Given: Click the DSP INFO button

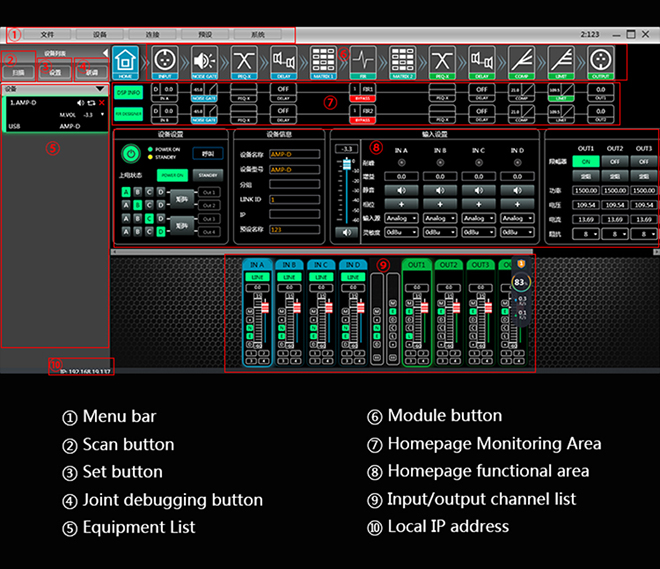Looking at the screenshot, I should click(127, 91).
